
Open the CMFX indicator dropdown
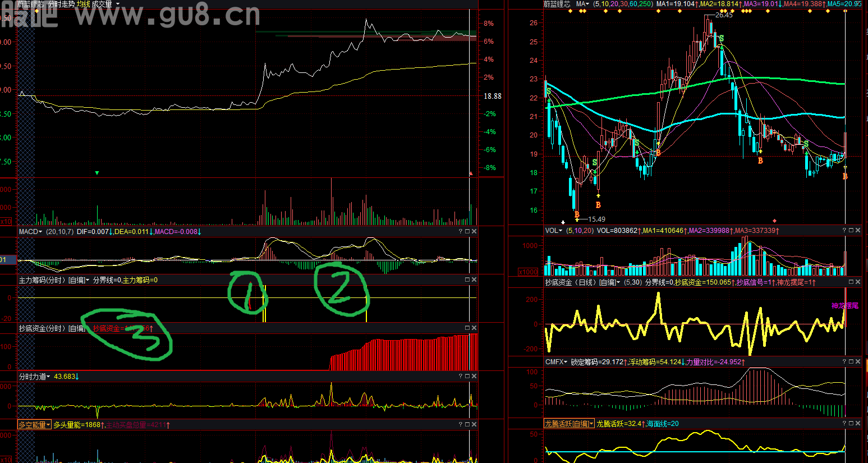[566, 362]
